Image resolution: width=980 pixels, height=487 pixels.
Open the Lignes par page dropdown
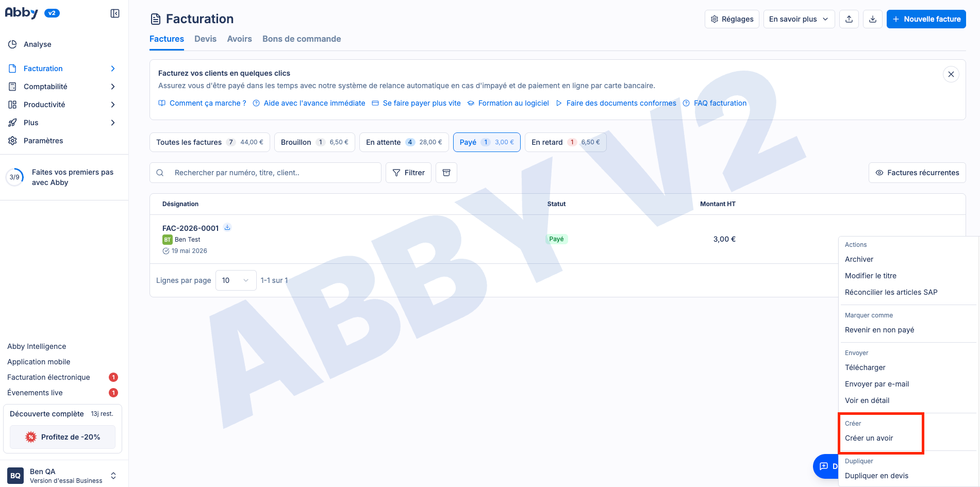236,280
